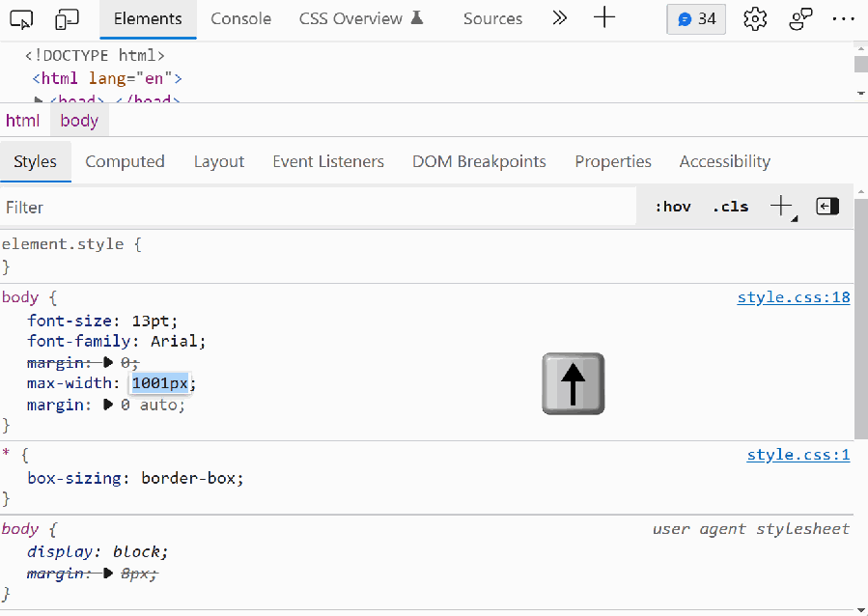
Task: Expand the struck-out margin: 0 shorthand
Action: tap(108, 362)
